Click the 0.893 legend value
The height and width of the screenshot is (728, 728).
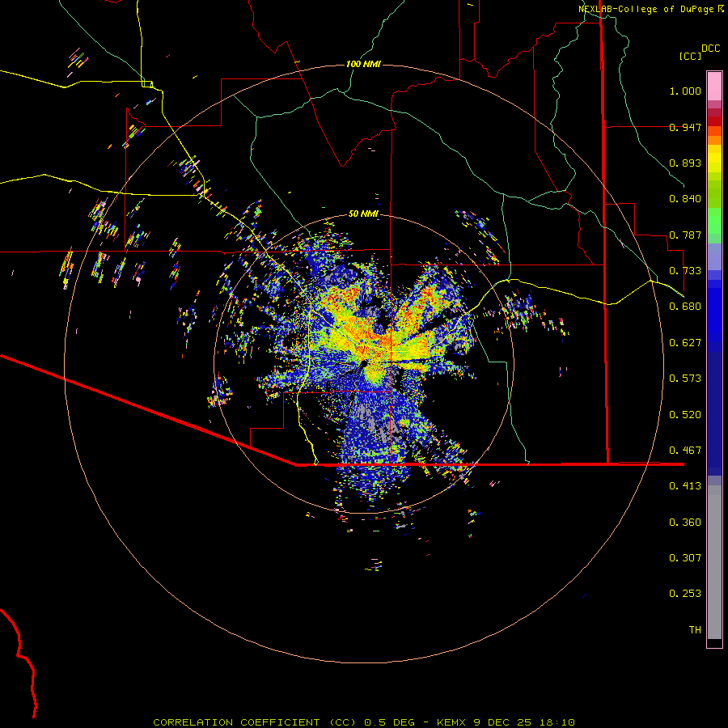click(685, 163)
